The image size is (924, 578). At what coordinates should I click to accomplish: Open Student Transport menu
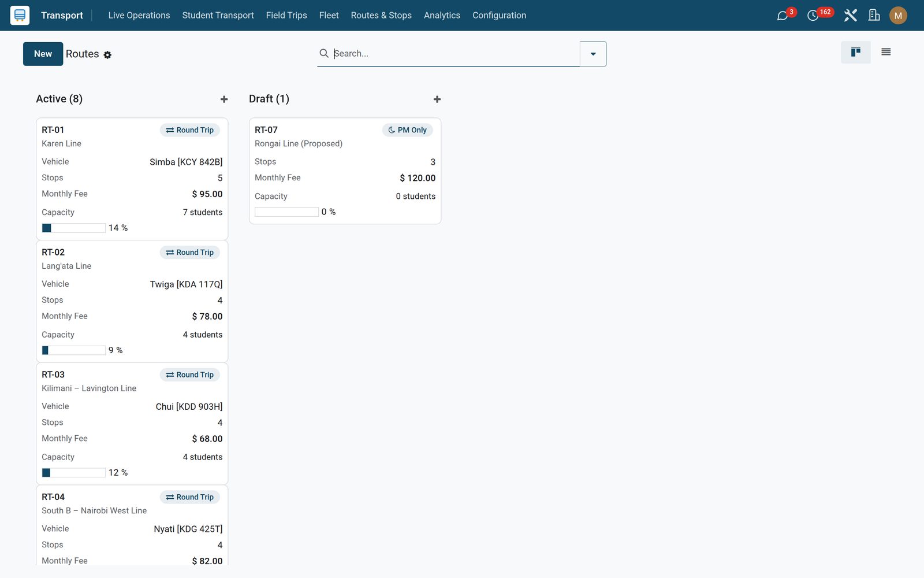point(218,15)
